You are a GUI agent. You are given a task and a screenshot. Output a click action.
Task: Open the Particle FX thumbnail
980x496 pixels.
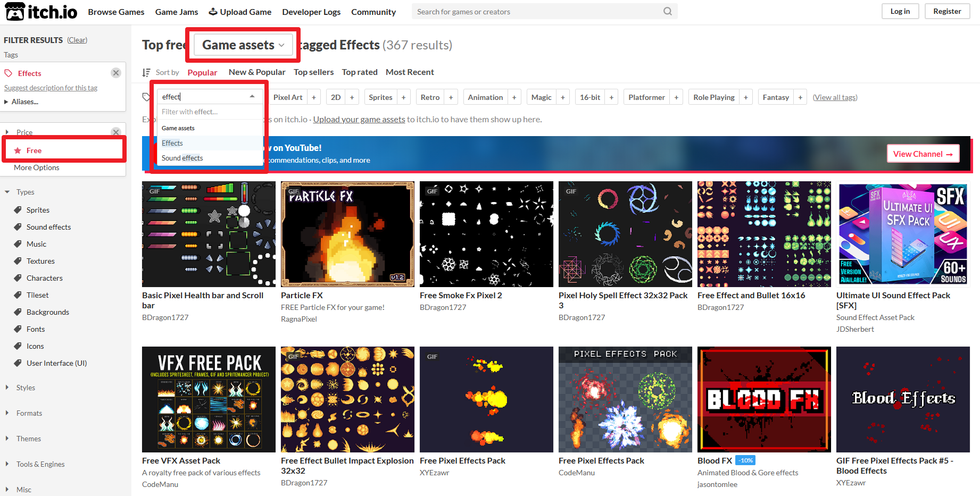tap(347, 234)
